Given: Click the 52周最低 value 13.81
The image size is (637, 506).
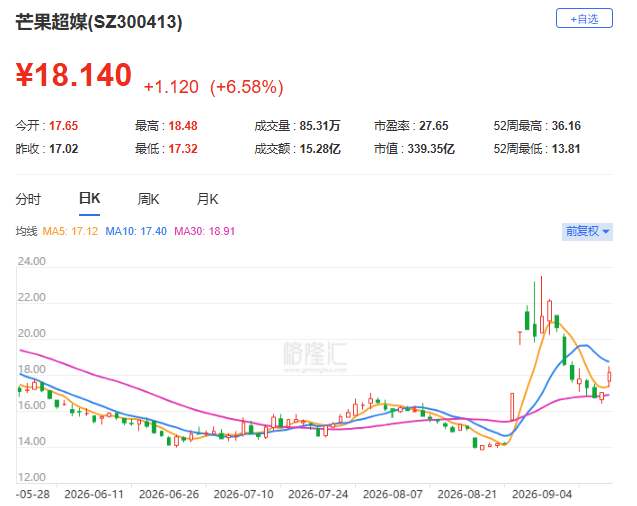Looking at the screenshot, I should [x=566, y=149].
